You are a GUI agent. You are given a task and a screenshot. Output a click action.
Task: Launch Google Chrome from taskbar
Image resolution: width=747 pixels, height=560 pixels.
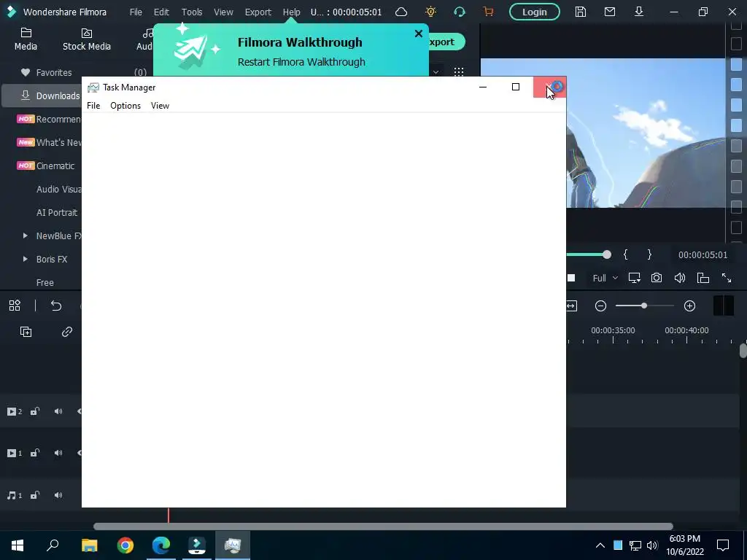pyautogui.click(x=125, y=545)
